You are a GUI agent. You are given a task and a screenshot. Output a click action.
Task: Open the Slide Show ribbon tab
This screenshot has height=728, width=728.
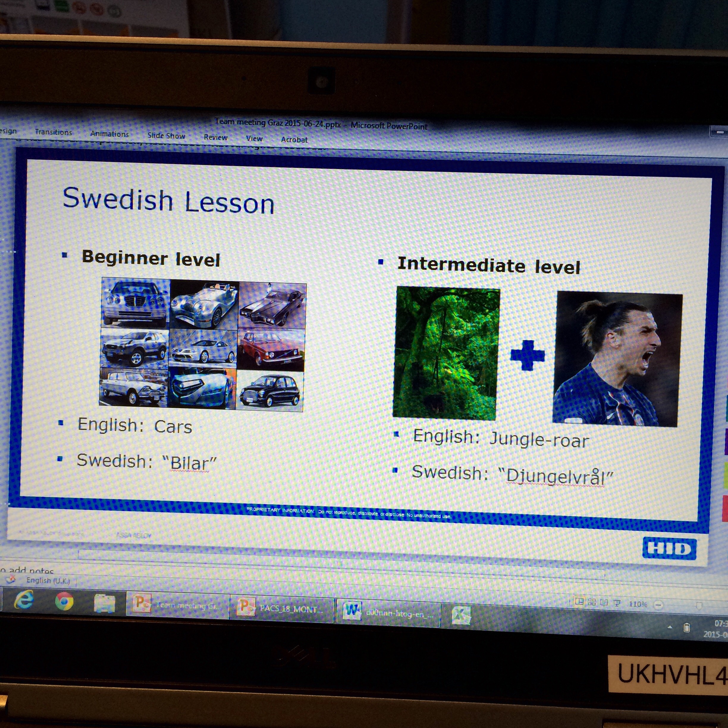click(166, 136)
